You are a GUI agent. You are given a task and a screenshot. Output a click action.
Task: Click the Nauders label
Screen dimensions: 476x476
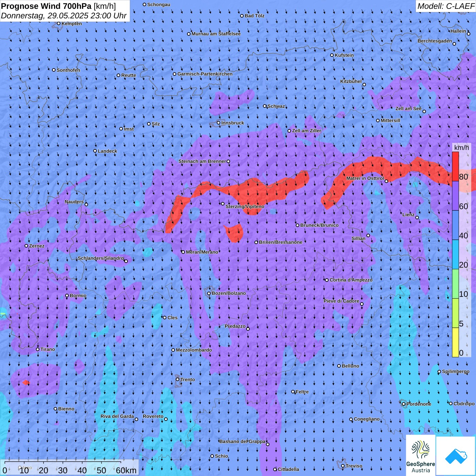click(x=74, y=202)
